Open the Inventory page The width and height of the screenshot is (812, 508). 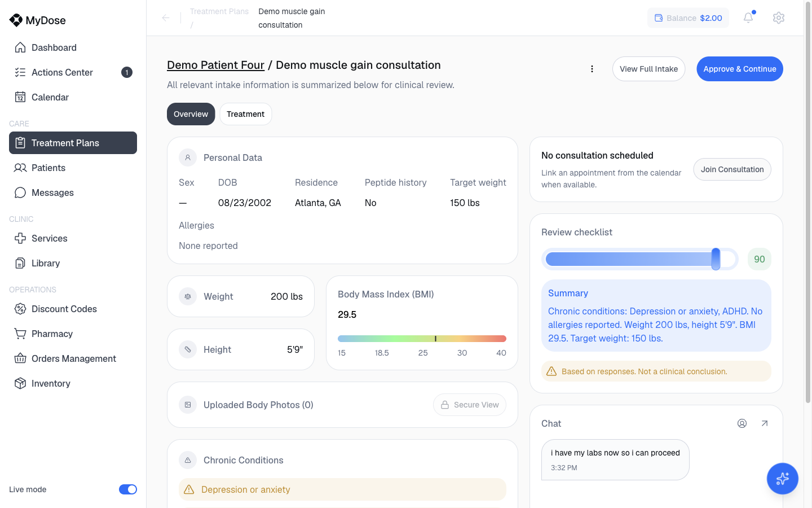pos(73,383)
